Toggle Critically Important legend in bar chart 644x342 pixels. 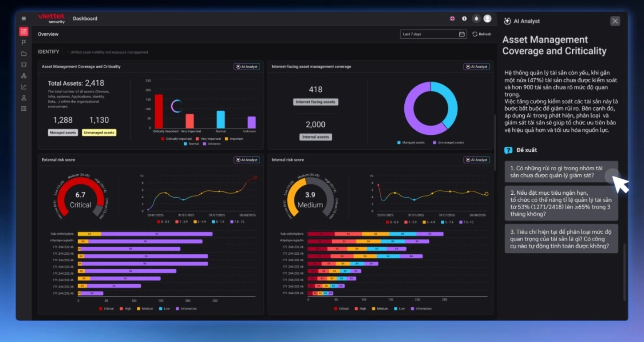176,139
